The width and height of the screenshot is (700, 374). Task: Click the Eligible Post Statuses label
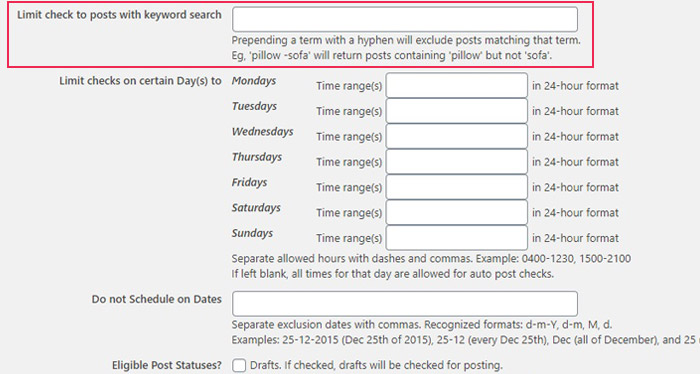pos(167,365)
